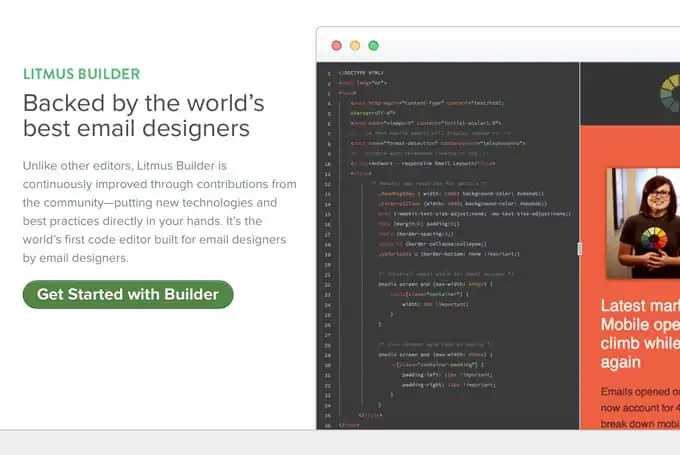Click the LITMUS BUILDER green heading

click(82, 74)
